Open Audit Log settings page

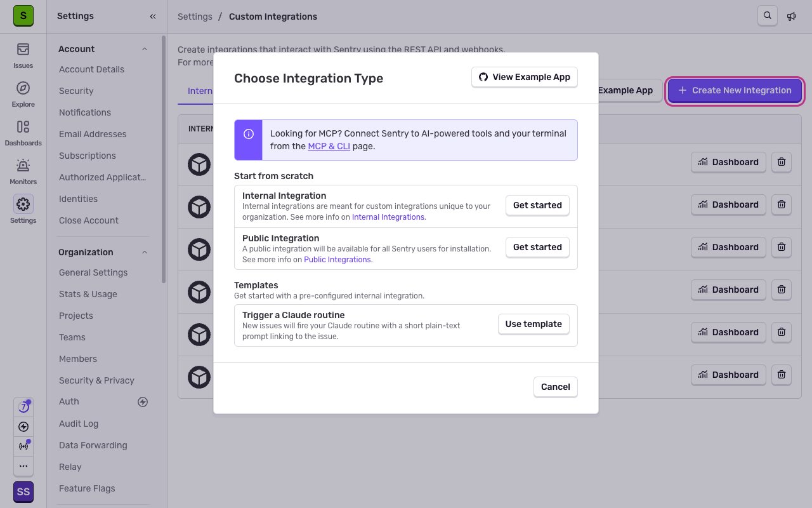point(79,424)
